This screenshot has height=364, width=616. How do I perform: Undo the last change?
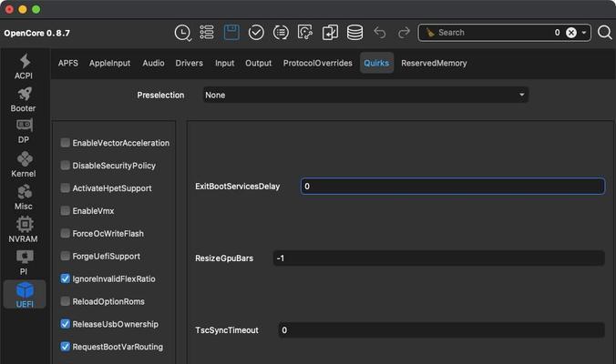(x=379, y=33)
